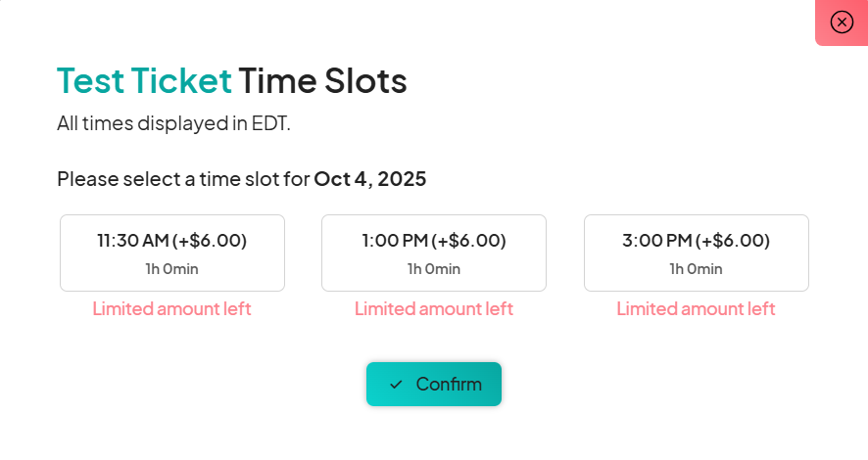Click the 'Time Slots' heading text
Image resolution: width=868 pixels, height=460 pixels.
(322, 80)
